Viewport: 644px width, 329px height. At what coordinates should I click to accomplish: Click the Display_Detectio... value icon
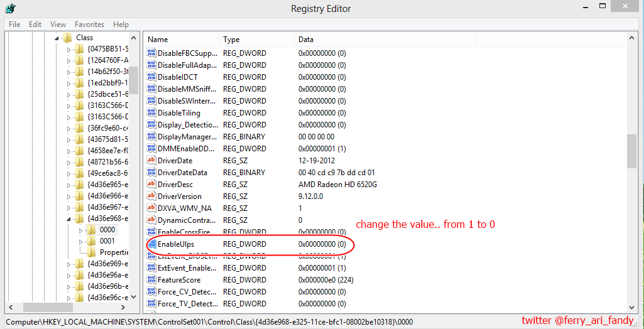pyautogui.click(x=151, y=124)
